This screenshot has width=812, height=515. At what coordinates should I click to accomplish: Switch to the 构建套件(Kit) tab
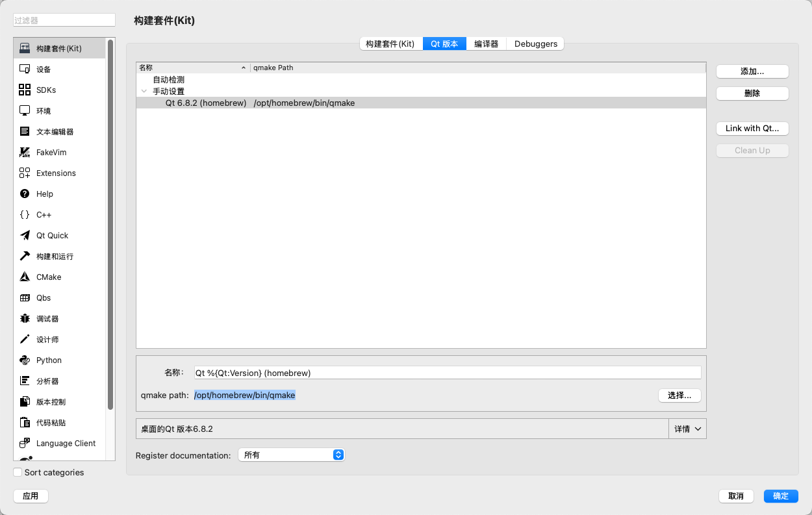(x=390, y=44)
